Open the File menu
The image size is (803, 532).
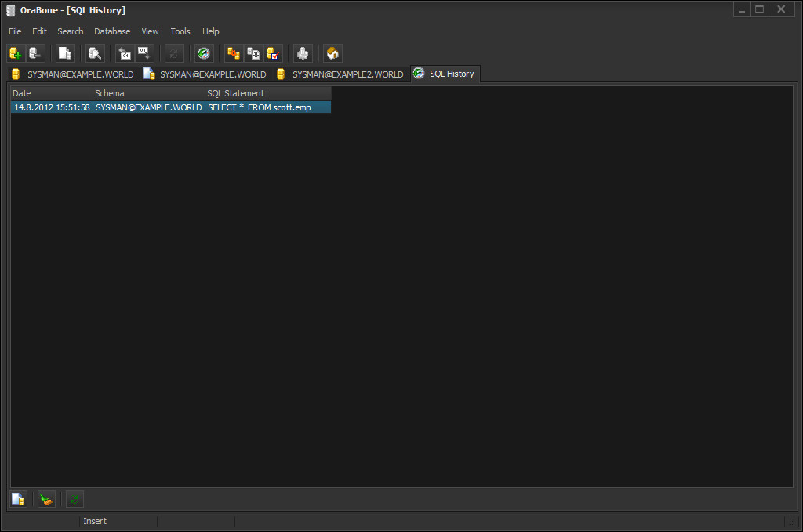15,31
